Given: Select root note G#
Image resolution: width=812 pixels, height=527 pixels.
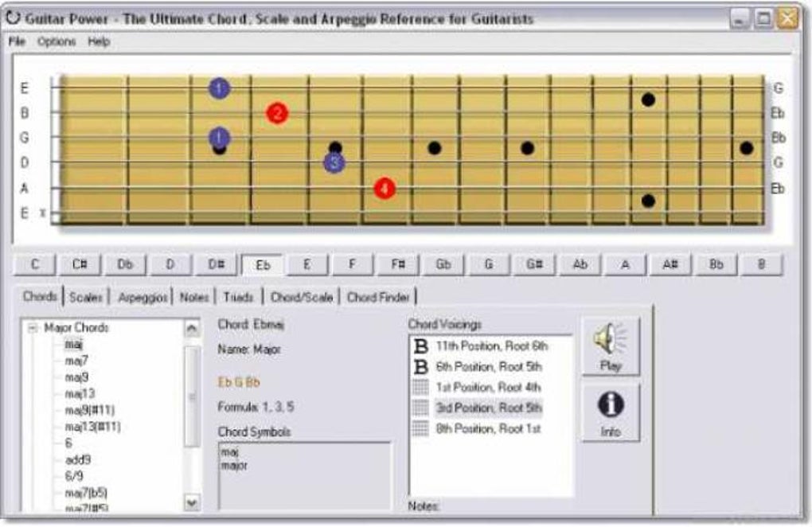Looking at the screenshot, I should pyautogui.click(x=534, y=264).
